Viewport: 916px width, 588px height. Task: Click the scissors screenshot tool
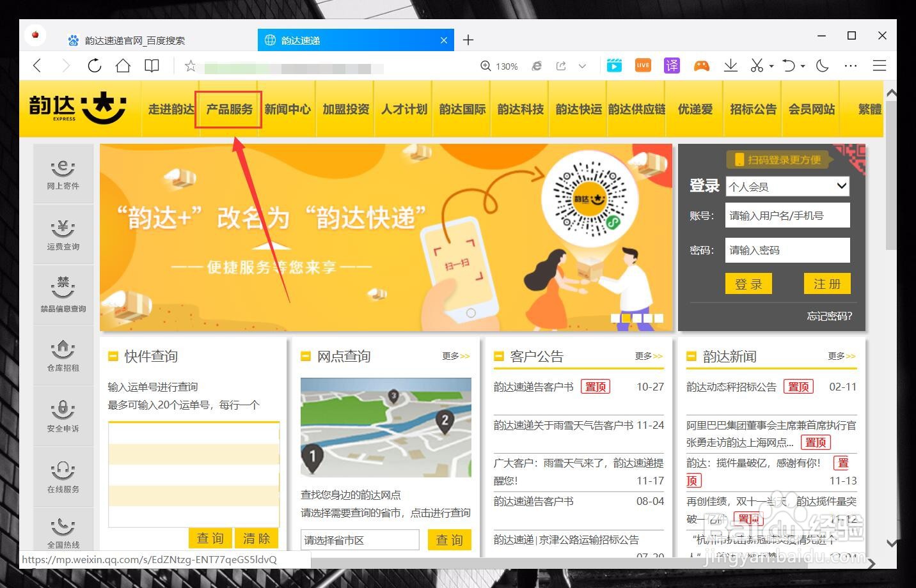(757, 65)
